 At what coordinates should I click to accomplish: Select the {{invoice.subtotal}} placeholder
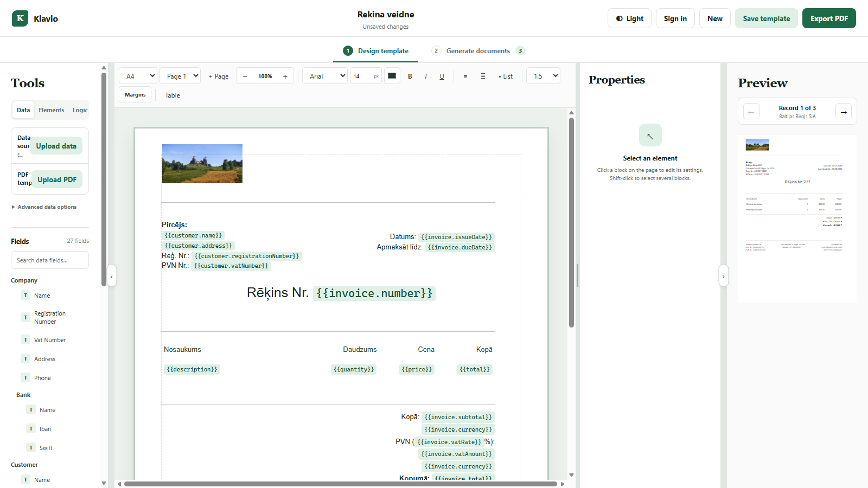[458, 418]
